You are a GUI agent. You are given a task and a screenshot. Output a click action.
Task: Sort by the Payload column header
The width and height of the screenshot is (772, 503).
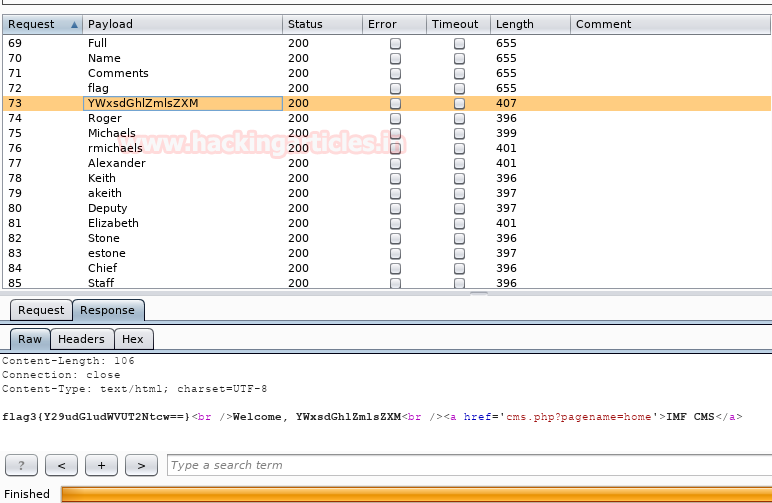click(182, 24)
